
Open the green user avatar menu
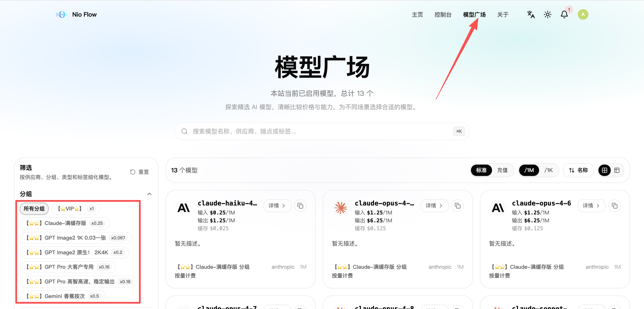[583, 14]
